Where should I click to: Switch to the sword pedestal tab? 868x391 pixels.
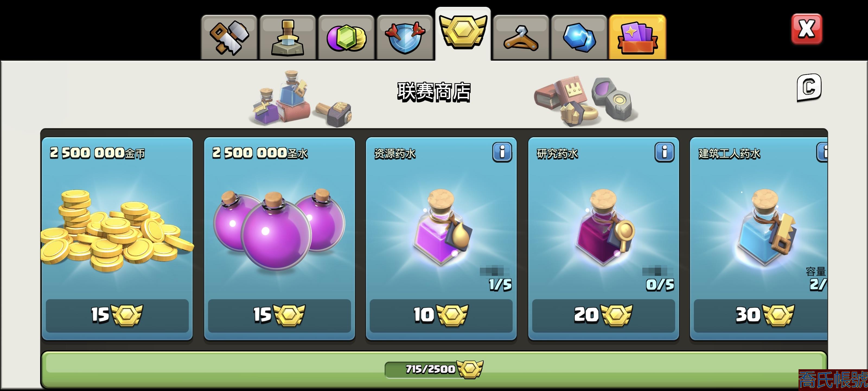pyautogui.click(x=288, y=37)
